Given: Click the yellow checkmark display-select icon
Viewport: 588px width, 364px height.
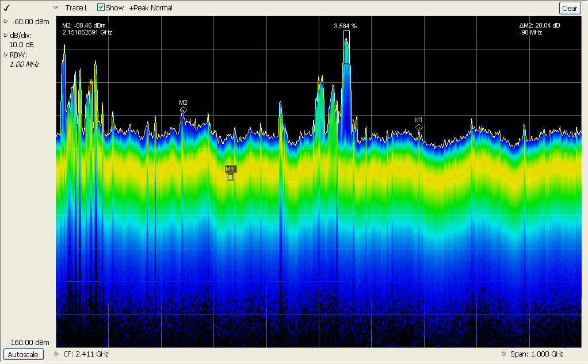Looking at the screenshot, I should pyautogui.click(x=7, y=7).
